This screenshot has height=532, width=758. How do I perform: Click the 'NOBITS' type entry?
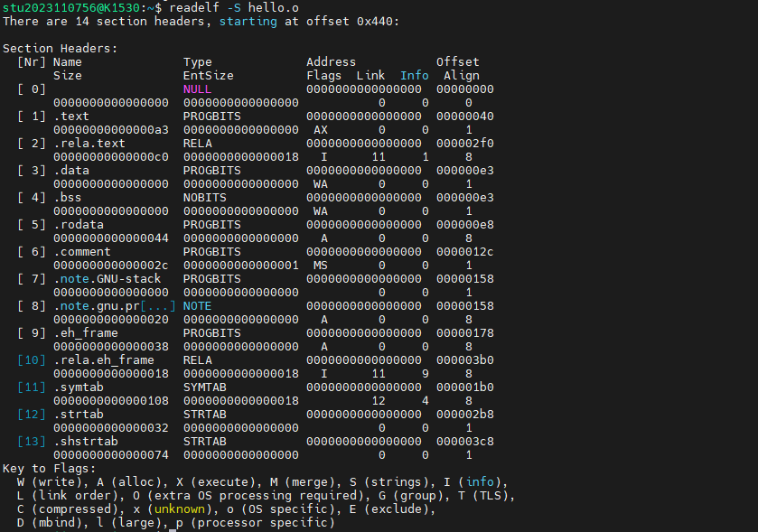(204, 197)
